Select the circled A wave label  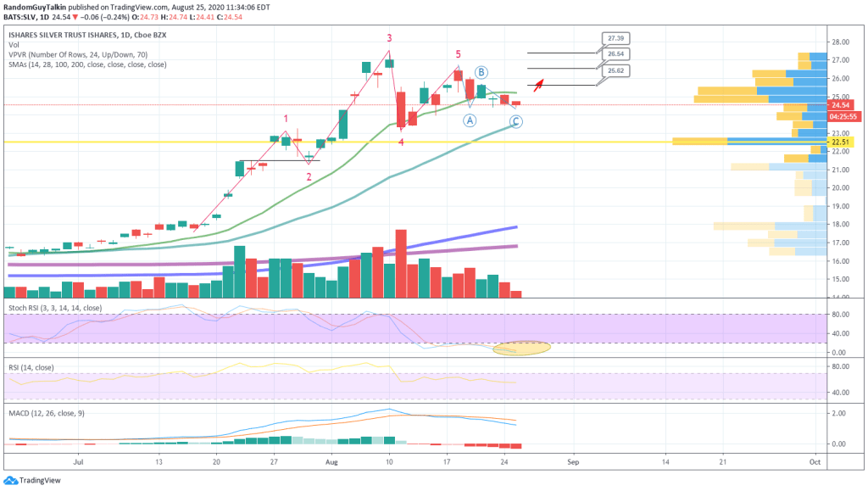click(x=469, y=120)
